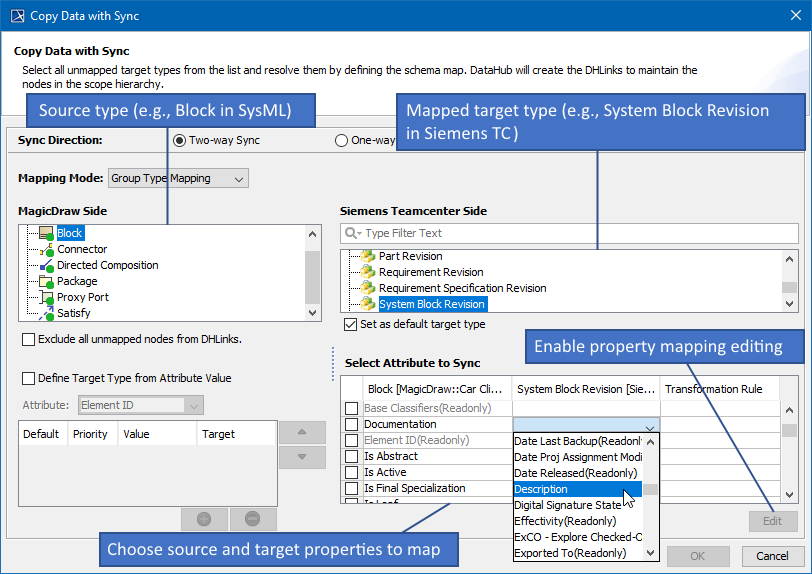Check the Element ID attribute checkbox
Viewport: 812px width, 574px height.
tap(352, 440)
